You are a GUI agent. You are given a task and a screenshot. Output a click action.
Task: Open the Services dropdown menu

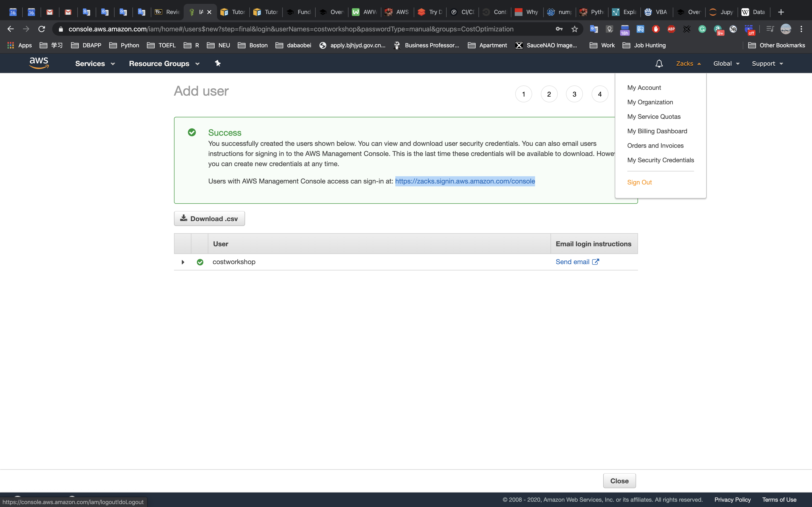[95, 64]
